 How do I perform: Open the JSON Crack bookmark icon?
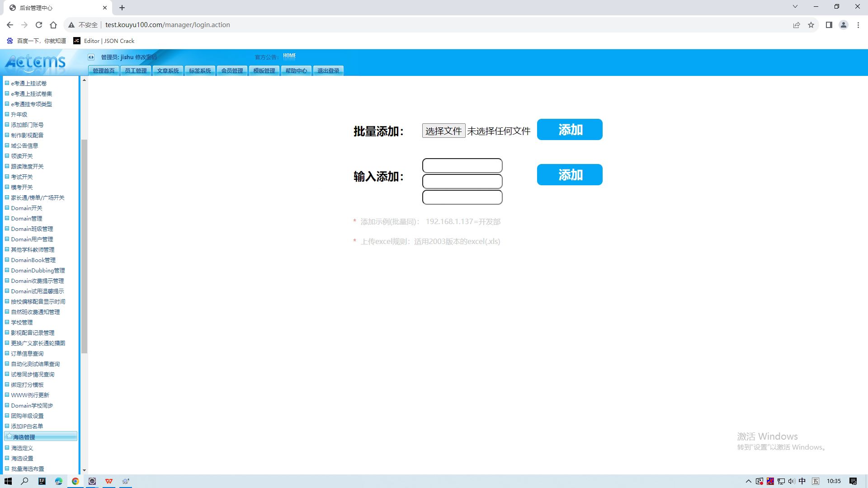(x=77, y=41)
